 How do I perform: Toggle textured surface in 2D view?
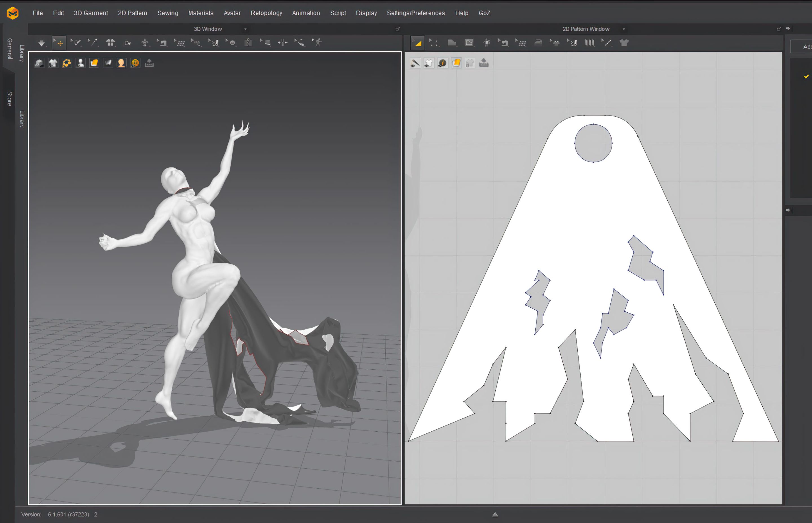pyautogui.click(x=456, y=63)
